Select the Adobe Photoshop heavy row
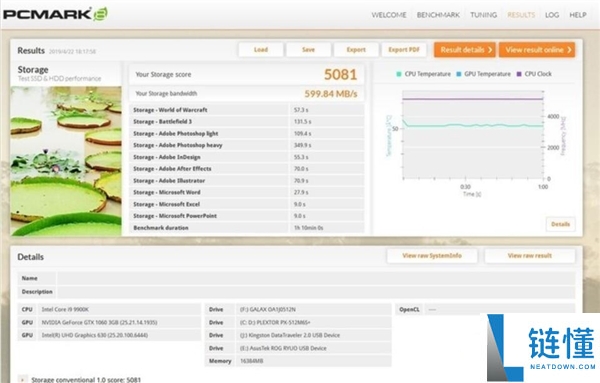600x383 pixels. [x=247, y=145]
